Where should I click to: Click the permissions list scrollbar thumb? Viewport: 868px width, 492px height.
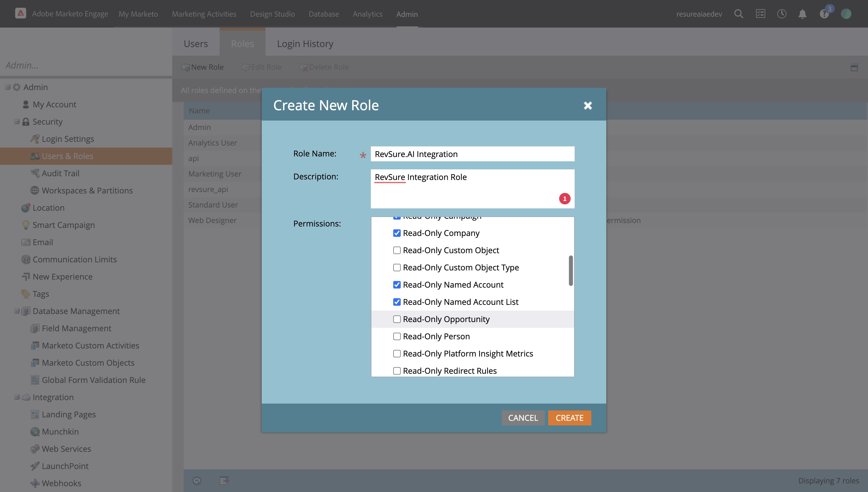tap(571, 270)
